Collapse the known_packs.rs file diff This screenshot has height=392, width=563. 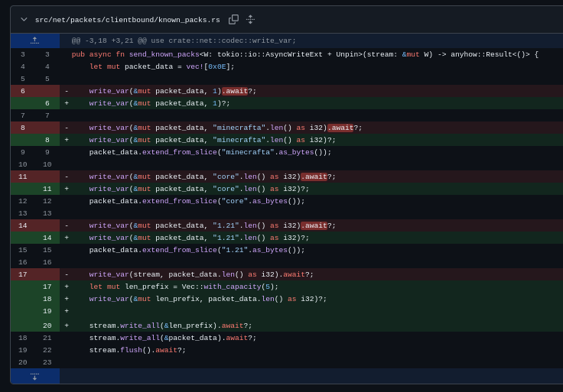pyautogui.click(x=24, y=20)
